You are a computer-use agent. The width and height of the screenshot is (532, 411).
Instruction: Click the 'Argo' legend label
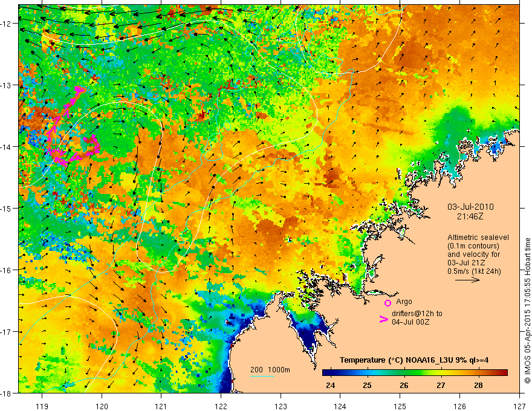[404, 302]
